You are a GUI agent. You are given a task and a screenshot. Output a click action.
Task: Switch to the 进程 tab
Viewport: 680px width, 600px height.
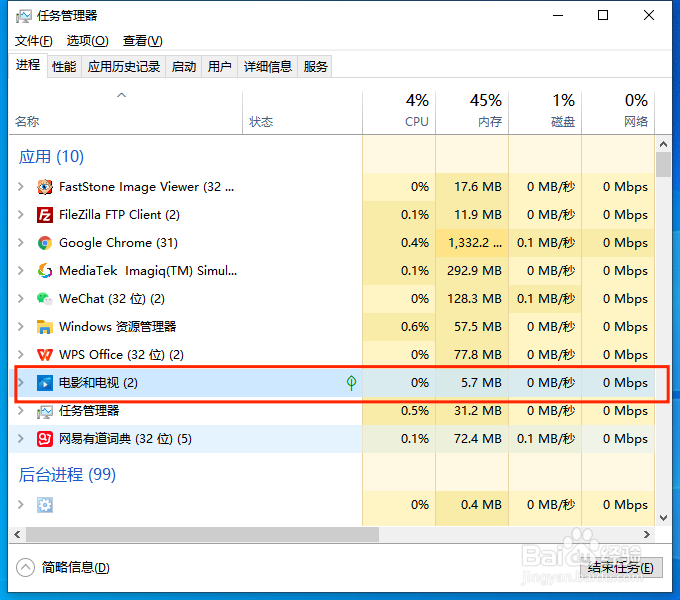click(x=28, y=65)
